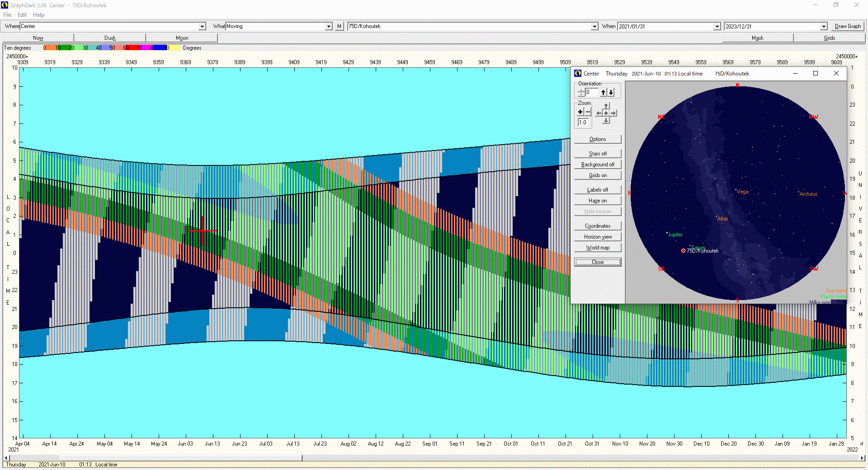Image resolution: width=868 pixels, height=470 pixels.
Task: Rotate sky orientation with the up arrow
Action: coord(603,92)
